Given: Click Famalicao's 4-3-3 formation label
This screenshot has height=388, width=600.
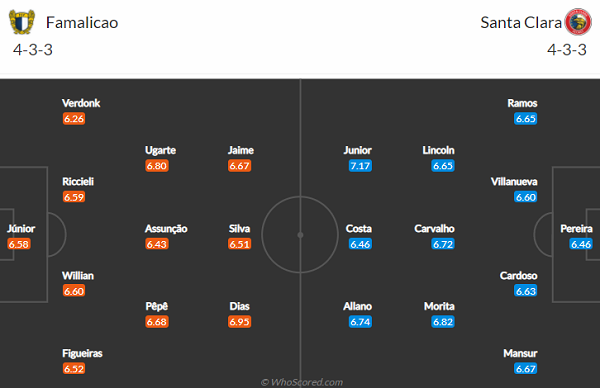Looking at the screenshot, I should [33, 50].
